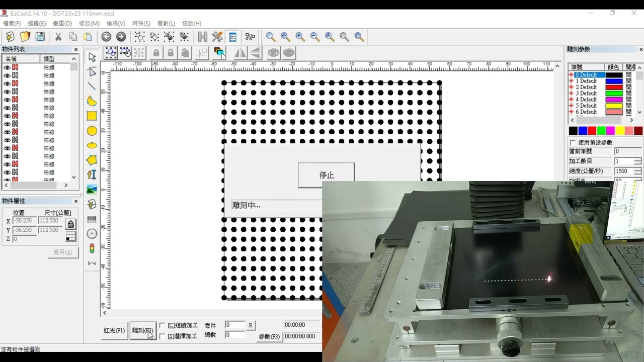The height and width of the screenshot is (362, 644).
Task: Open the 檢視(V) menu
Action: point(116,24)
